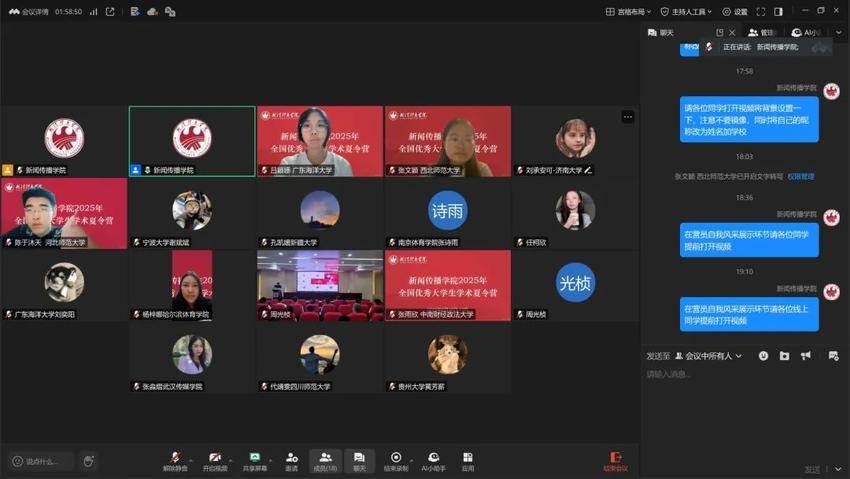
Task: Click the share meeting link icon
Action: point(110,11)
